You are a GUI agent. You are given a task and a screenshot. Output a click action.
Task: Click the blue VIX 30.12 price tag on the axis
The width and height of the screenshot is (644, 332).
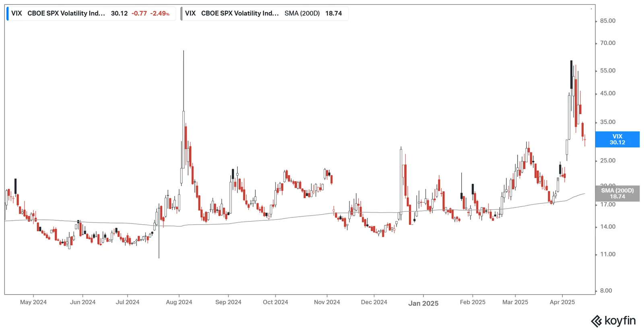tap(617, 139)
